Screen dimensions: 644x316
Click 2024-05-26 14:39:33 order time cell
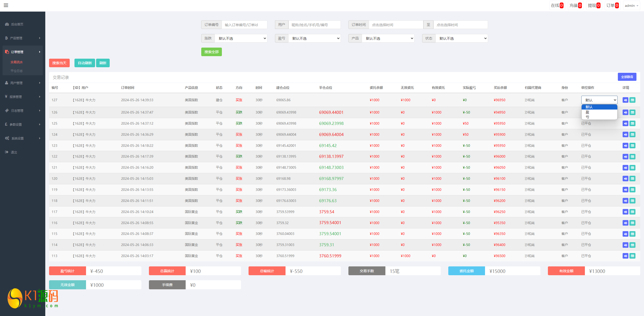(x=137, y=100)
